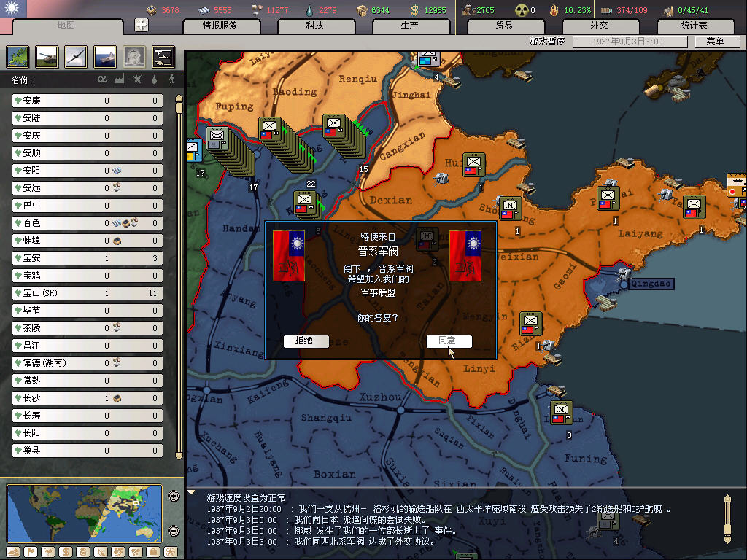Viewport: 747px width, 560px height.
Task: Switch to the terrain map mode
Action: 15,552
